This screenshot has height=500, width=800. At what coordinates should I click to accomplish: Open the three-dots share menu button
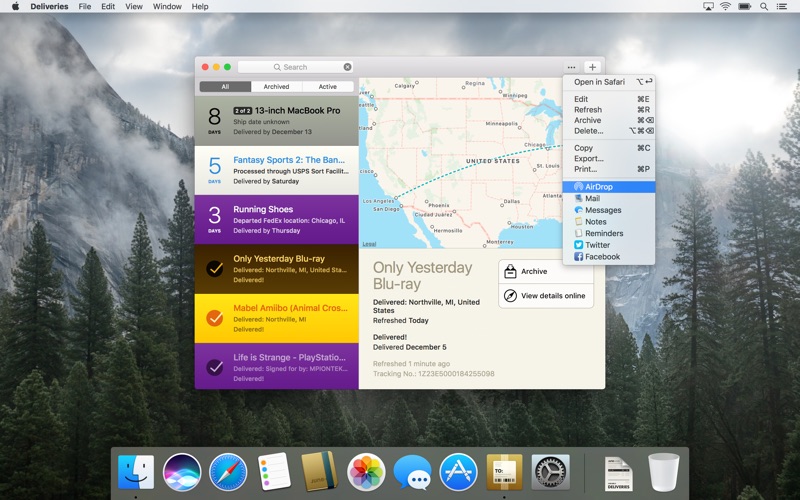[571, 67]
